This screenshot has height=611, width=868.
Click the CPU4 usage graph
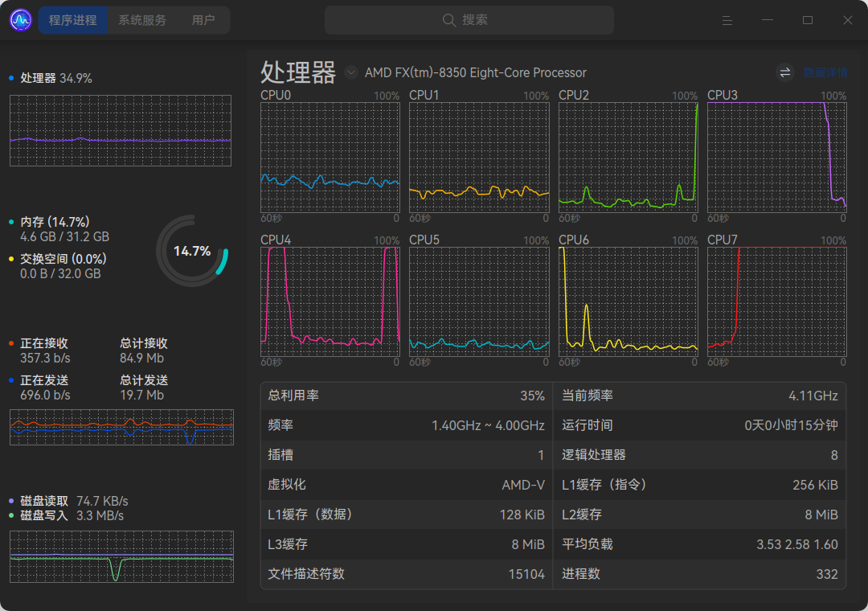pyautogui.click(x=330, y=302)
